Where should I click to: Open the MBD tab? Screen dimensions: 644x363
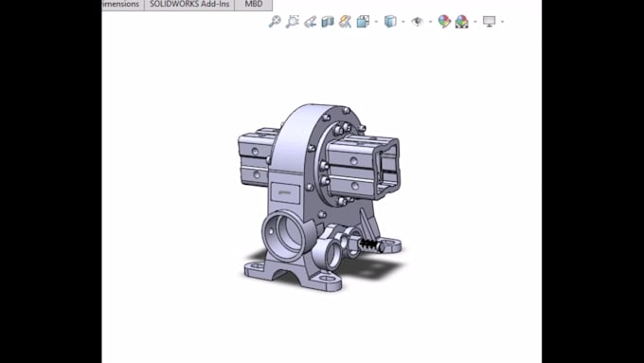(x=254, y=4)
